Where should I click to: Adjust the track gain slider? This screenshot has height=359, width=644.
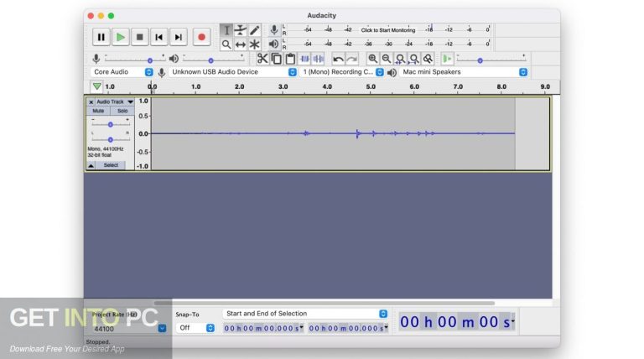tap(110, 123)
